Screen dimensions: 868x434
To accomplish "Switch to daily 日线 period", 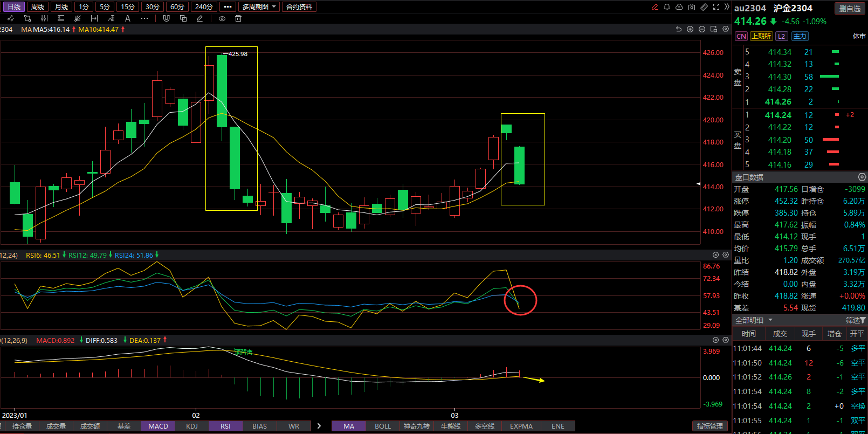I will pos(14,7).
